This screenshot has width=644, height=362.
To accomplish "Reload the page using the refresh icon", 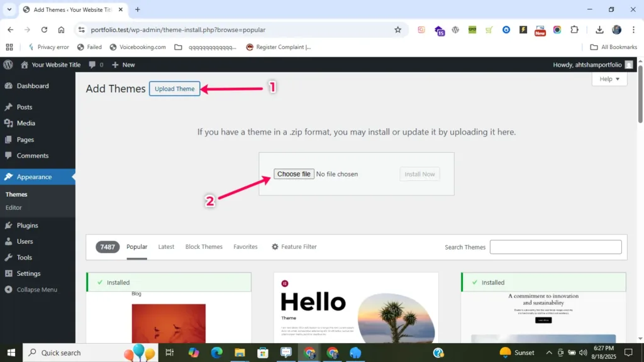I will (44, 30).
